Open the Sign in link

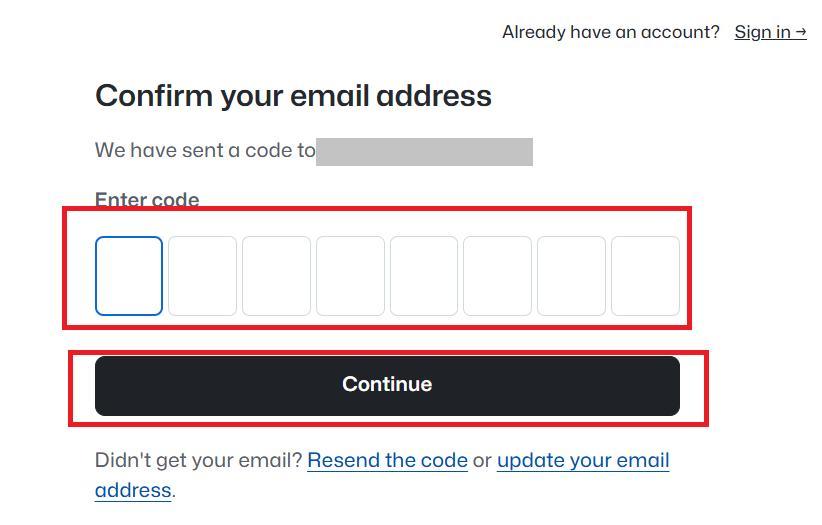[763, 32]
